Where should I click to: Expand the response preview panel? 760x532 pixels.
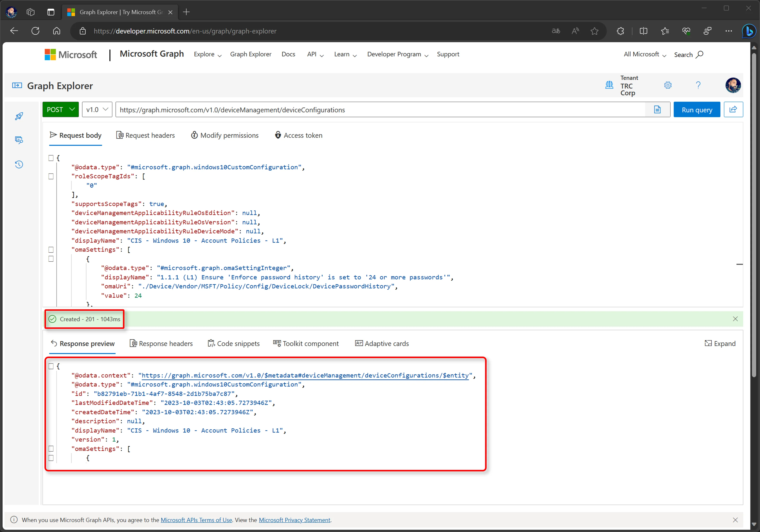720,344
